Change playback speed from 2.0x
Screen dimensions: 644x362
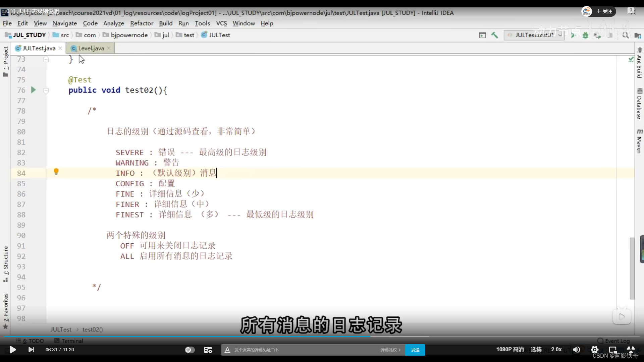pyautogui.click(x=556, y=349)
